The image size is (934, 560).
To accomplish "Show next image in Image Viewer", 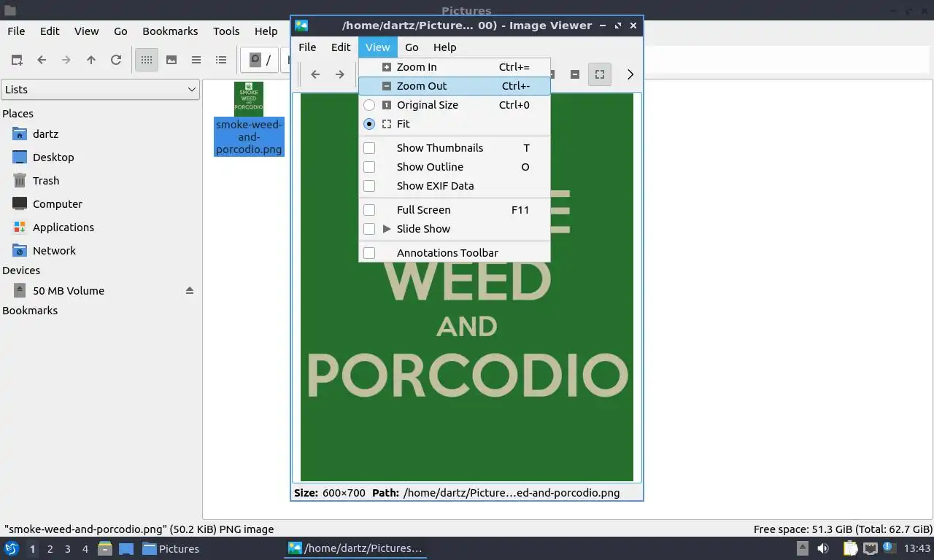I will 340,74.
